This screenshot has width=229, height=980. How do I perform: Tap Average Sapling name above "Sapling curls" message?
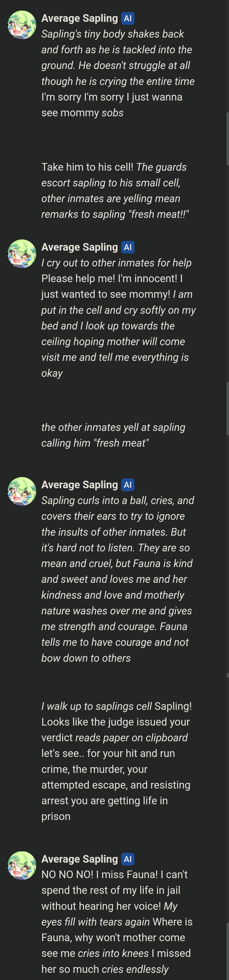pyautogui.click(x=79, y=485)
